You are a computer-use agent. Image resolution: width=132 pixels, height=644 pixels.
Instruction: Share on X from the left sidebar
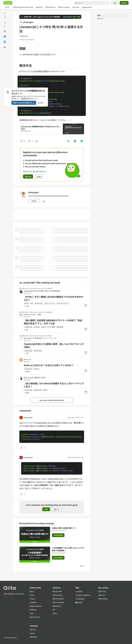pos(5,31)
